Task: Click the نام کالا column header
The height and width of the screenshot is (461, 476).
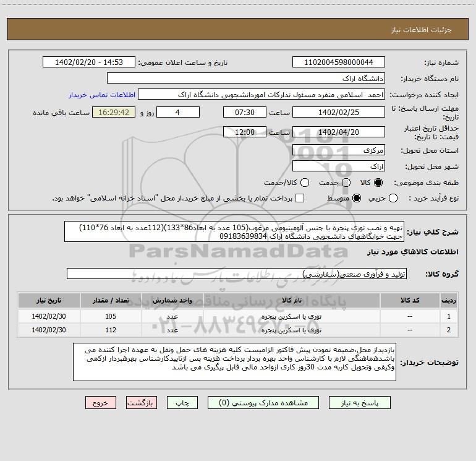Action: [291, 300]
